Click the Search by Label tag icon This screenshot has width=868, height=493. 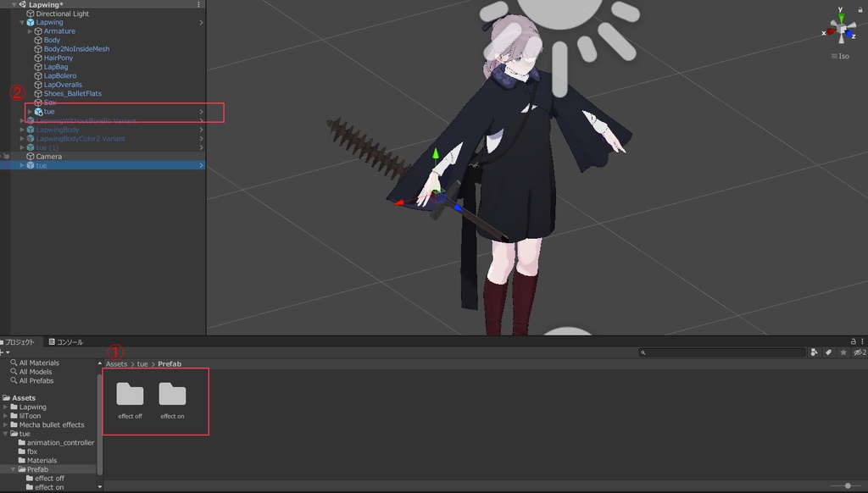tap(828, 352)
